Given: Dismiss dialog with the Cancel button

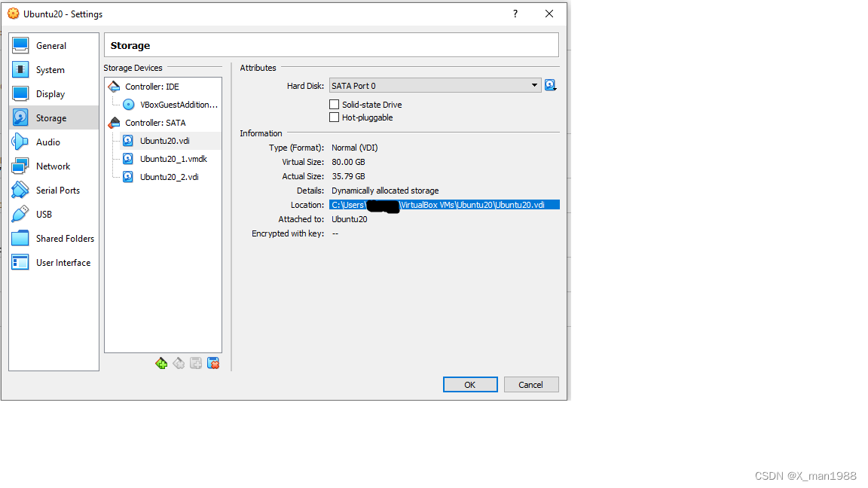Looking at the screenshot, I should 531,385.
